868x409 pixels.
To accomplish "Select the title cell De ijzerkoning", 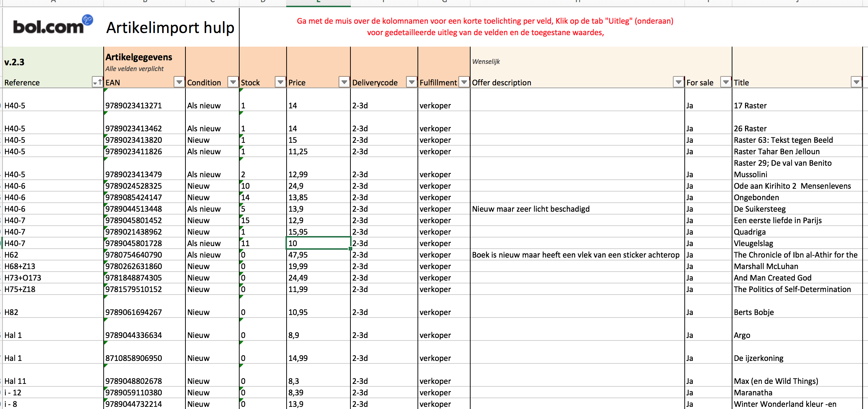I will [797, 352].
